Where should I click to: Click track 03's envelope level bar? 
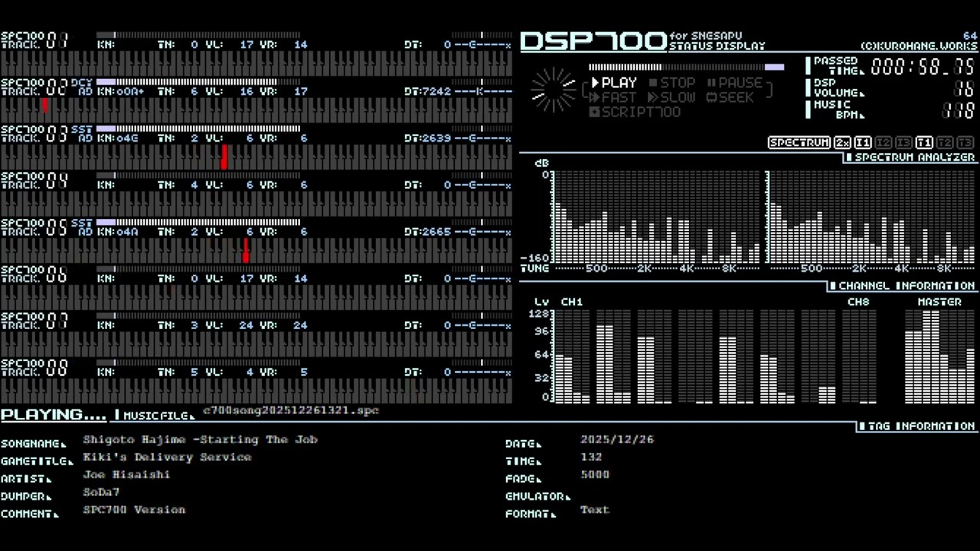(199, 129)
